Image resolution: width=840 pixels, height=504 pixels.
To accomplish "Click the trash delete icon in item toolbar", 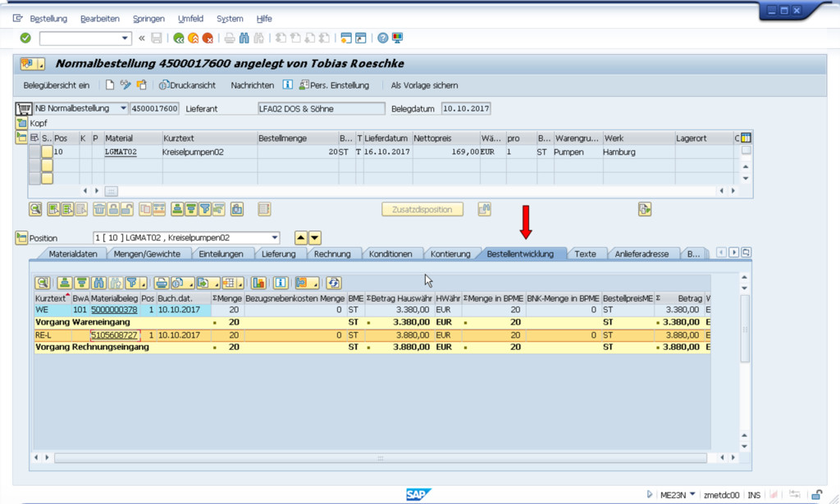I will (x=98, y=209).
